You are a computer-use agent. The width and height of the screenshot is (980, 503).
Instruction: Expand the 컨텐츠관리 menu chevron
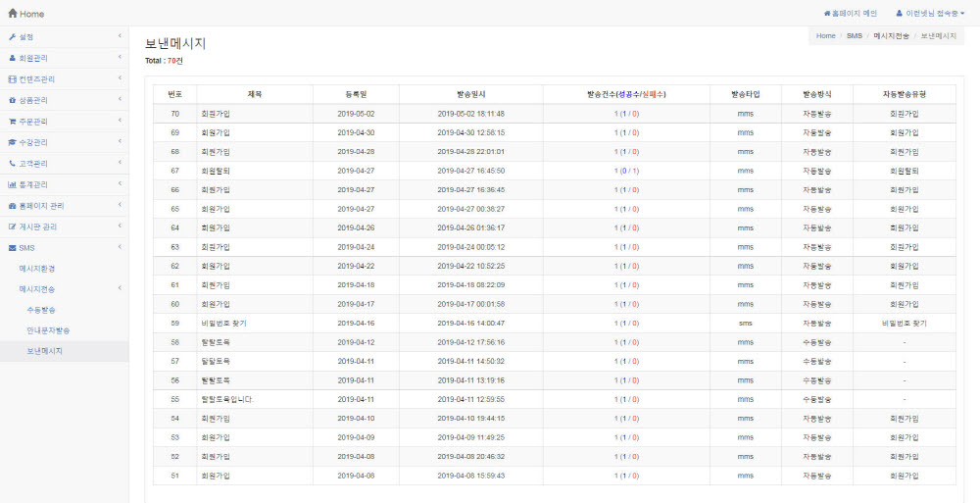coord(120,78)
